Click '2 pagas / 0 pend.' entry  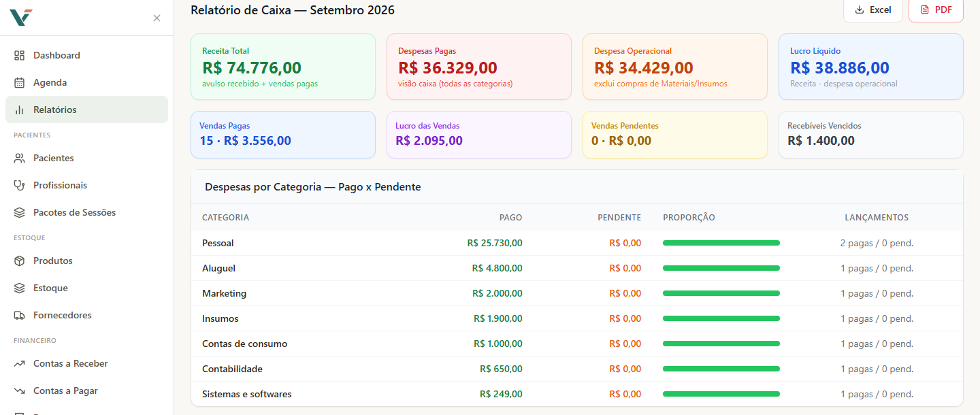coord(877,243)
